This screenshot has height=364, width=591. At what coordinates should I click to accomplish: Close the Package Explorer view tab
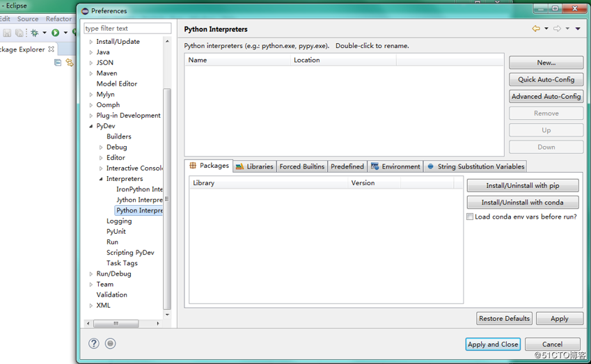tap(52, 49)
